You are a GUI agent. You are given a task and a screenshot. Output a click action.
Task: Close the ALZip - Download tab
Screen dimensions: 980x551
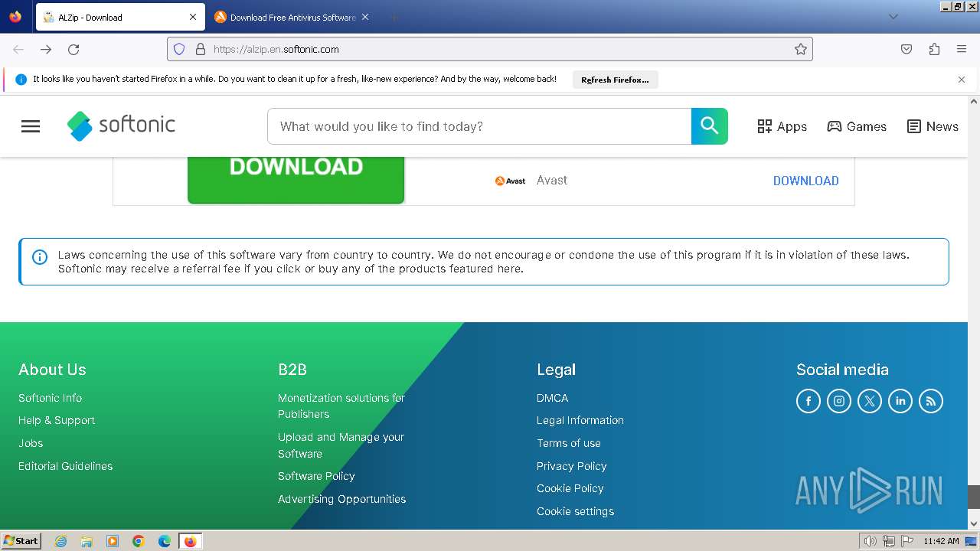click(x=193, y=17)
